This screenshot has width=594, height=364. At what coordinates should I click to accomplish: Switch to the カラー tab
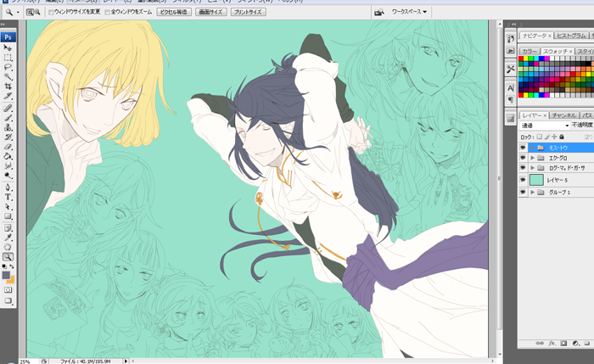530,51
